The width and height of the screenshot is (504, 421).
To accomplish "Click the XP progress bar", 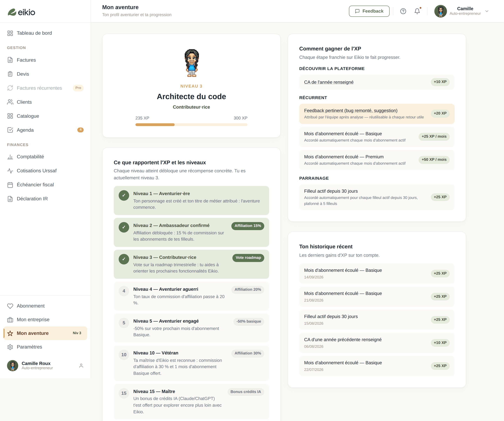I will tap(191, 125).
